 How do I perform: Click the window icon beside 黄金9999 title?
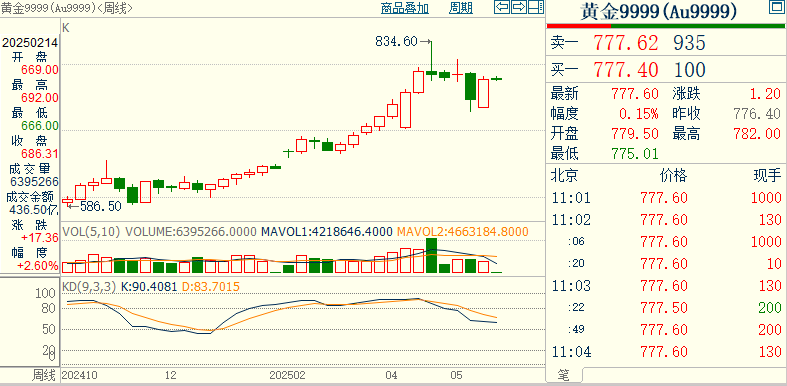click(776, 7)
